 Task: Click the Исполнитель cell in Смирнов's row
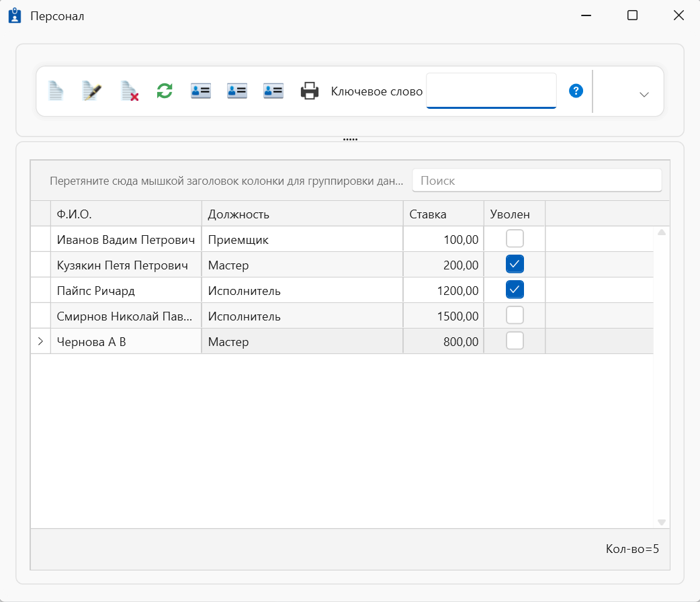303,316
